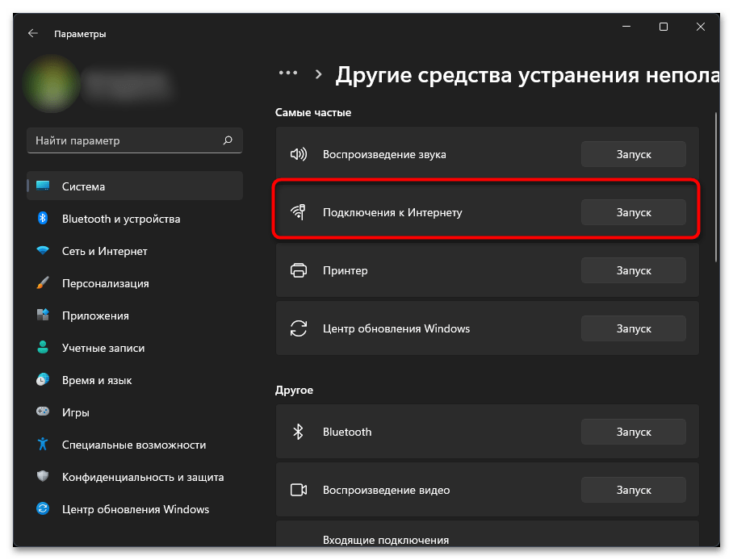This screenshot has height=560, width=733.
Task: Select Время и язык category
Action: [x=97, y=380]
